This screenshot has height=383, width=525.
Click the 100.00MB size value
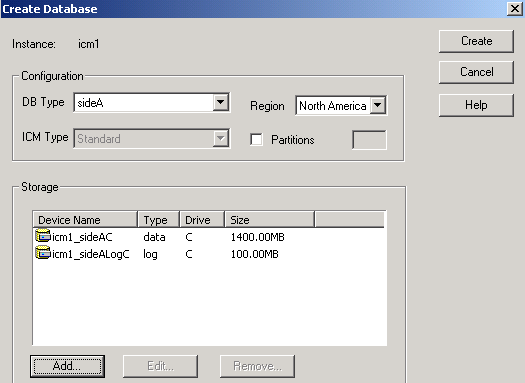[x=254, y=254]
